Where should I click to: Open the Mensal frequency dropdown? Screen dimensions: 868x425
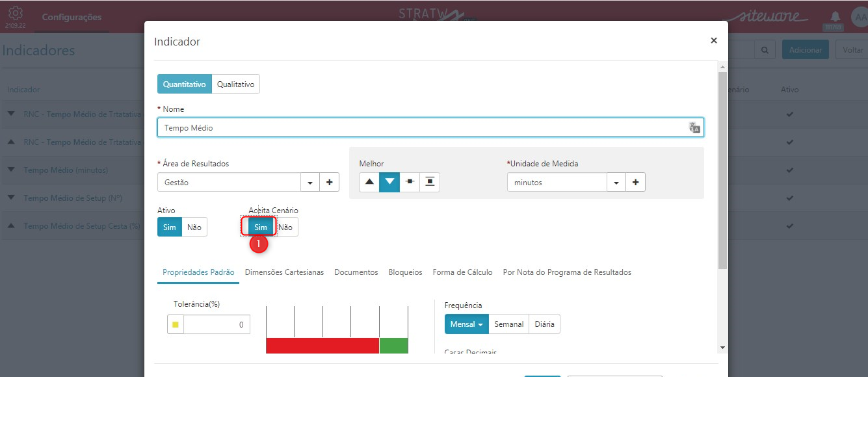click(x=467, y=324)
